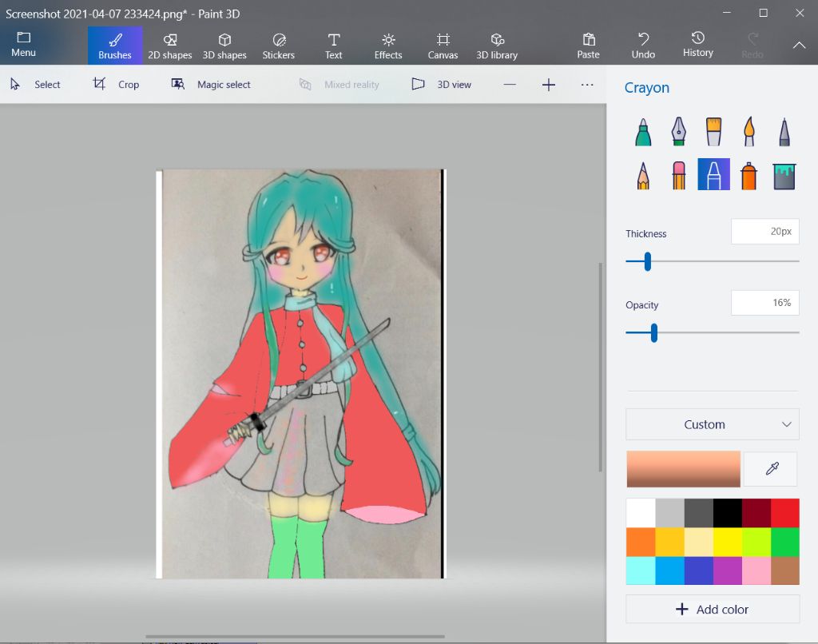The image size is (818, 644).
Task: Open the Canvas tab
Action: coord(443,46)
